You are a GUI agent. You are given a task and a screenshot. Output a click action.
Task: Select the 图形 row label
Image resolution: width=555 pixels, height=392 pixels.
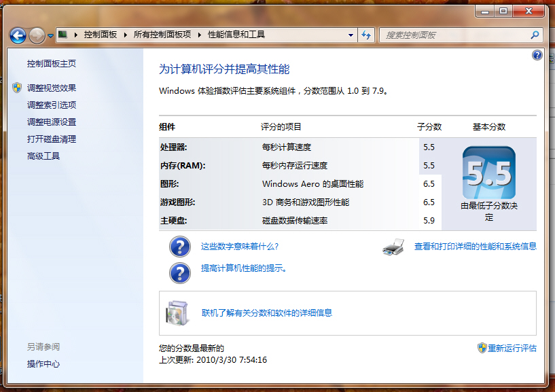tap(170, 184)
